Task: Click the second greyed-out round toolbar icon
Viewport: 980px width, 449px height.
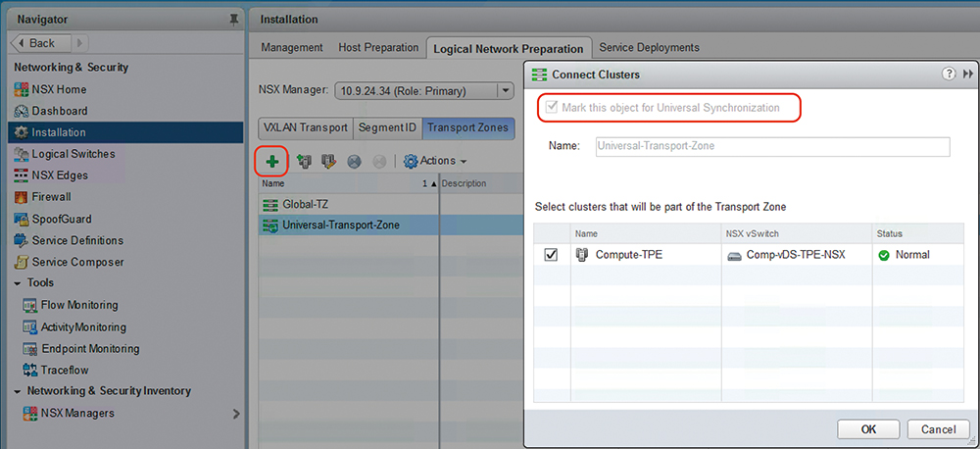Action: 378,162
